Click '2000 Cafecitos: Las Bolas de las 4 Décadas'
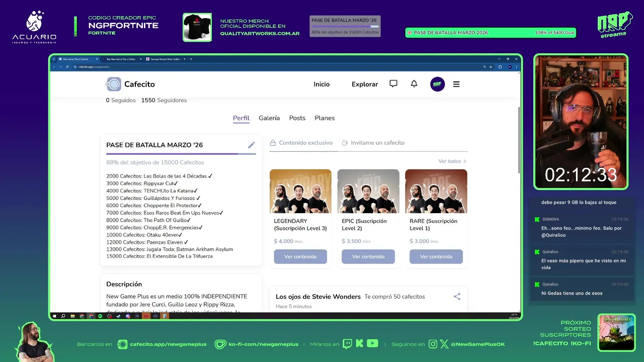Image resolution: width=644 pixels, height=362 pixels. pyautogui.click(x=159, y=176)
